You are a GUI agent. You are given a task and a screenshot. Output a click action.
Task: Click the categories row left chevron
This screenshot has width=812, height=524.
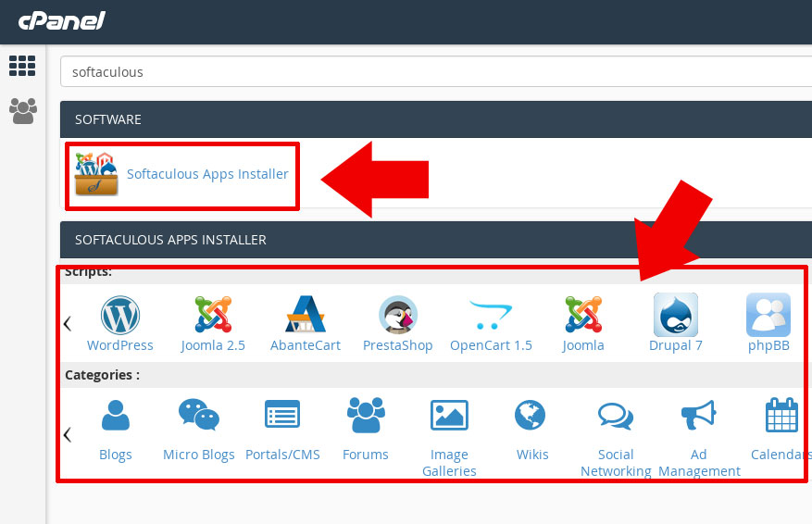68,434
